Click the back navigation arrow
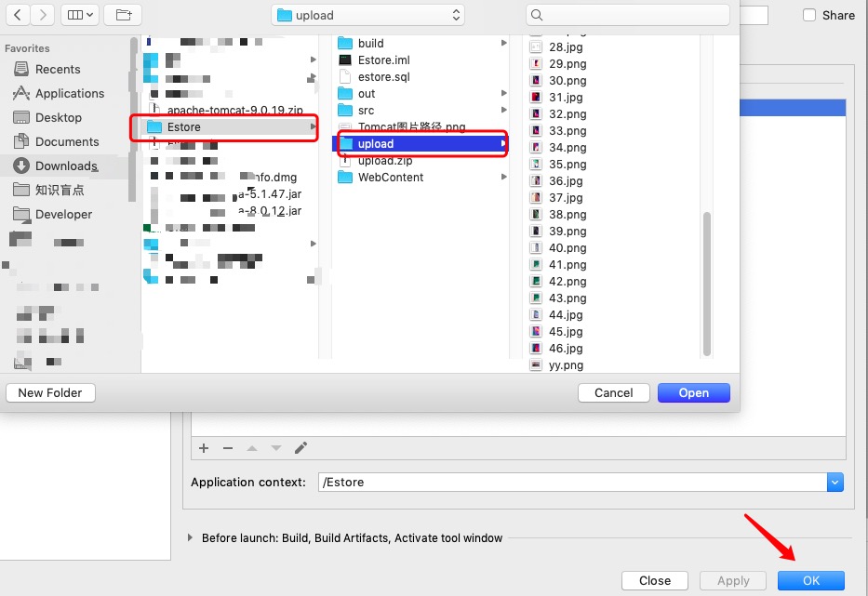Viewport: 868px width, 596px height. 18,15
